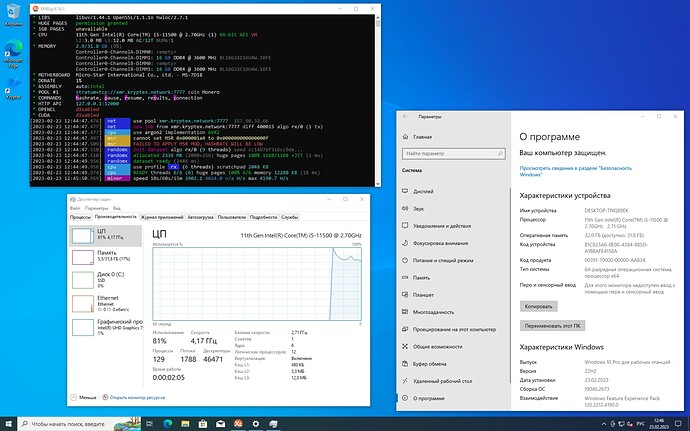Switch to Процессы tab
Screen dimensions: 690x431
[80, 217]
